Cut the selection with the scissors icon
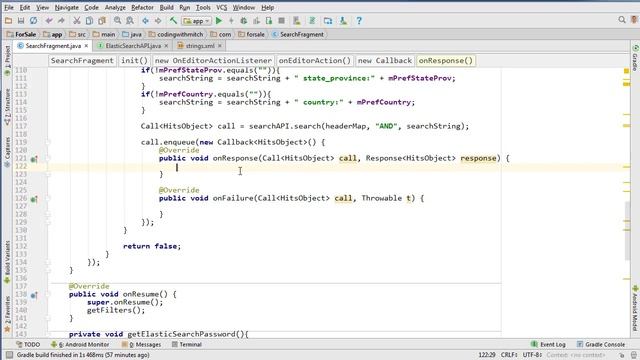The image size is (640, 360). (77, 20)
